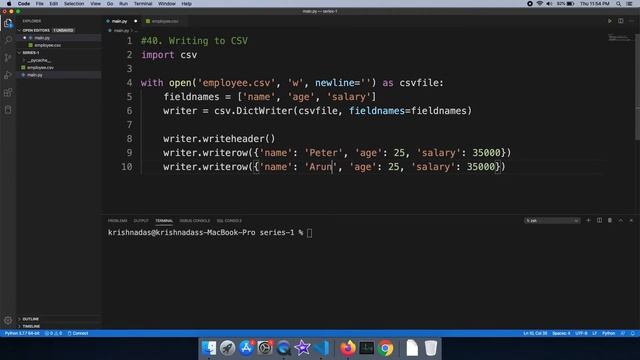Expand the __pycache__ folder
640x360 pixels.
39,60
